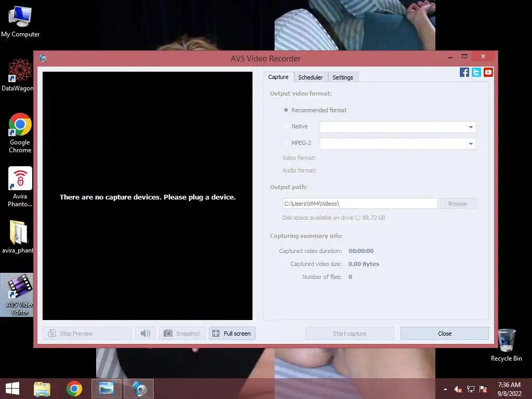Click the Stop Preview button
Image resolution: width=532 pixels, height=399 pixels.
(x=87, y=333)
